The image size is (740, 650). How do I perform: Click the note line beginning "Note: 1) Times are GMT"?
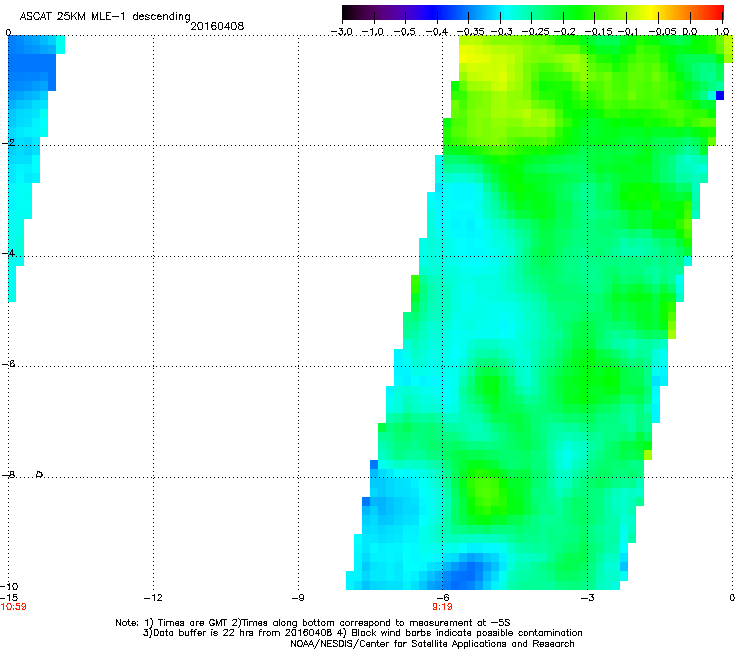[313, 623]
